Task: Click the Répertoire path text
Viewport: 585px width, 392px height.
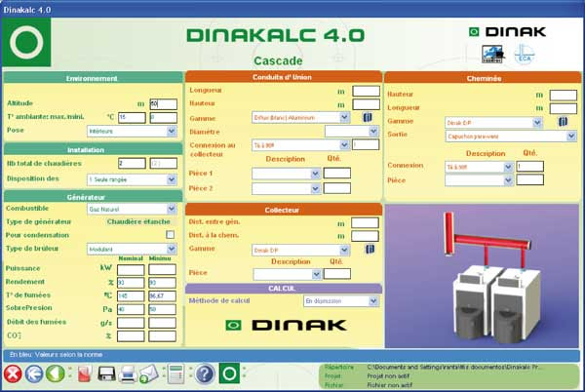Action: (x=454, y=367)
